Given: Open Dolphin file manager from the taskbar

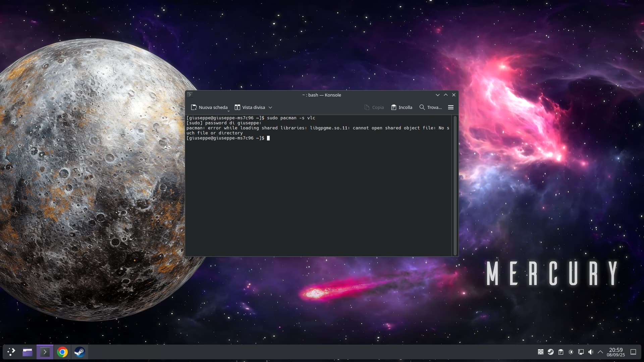Looking at the screenshot, I should pos(27,352).
